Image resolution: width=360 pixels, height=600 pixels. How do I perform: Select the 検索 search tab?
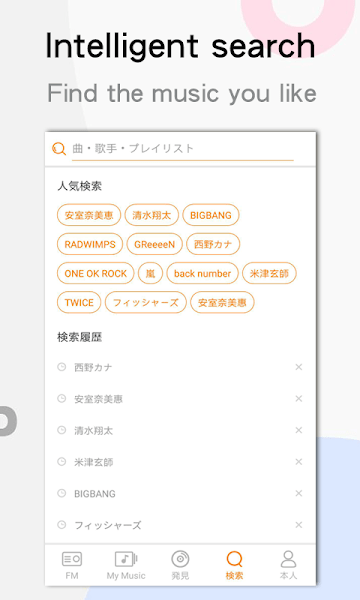[x=234, y=565]
